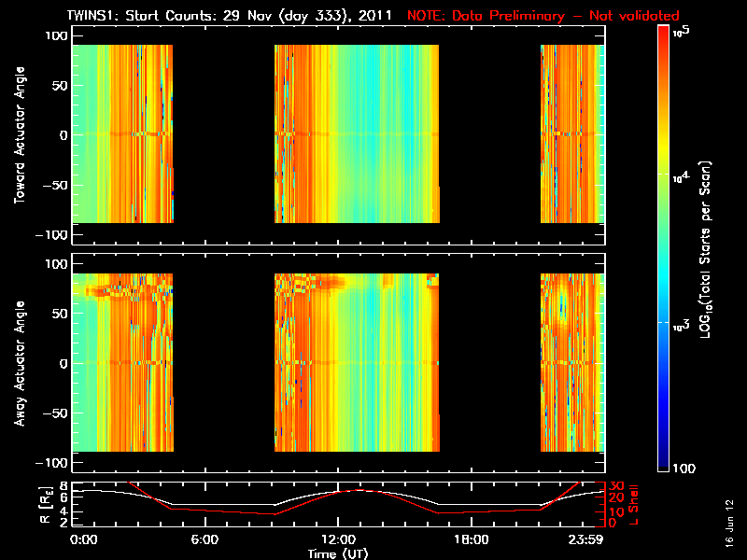Screen dimensions: 747x560
Task: Select the 6:00 time axis tick label
Action: tap(204, 539)
